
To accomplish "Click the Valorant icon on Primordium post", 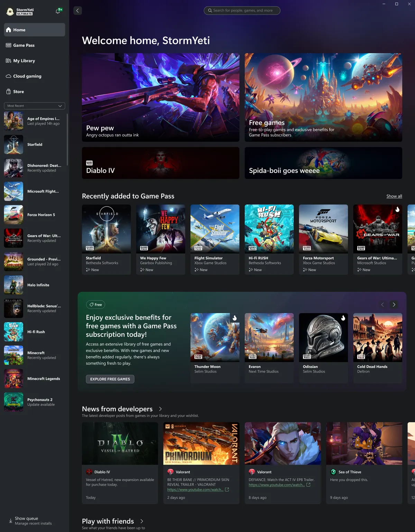I will click(170, 472).
